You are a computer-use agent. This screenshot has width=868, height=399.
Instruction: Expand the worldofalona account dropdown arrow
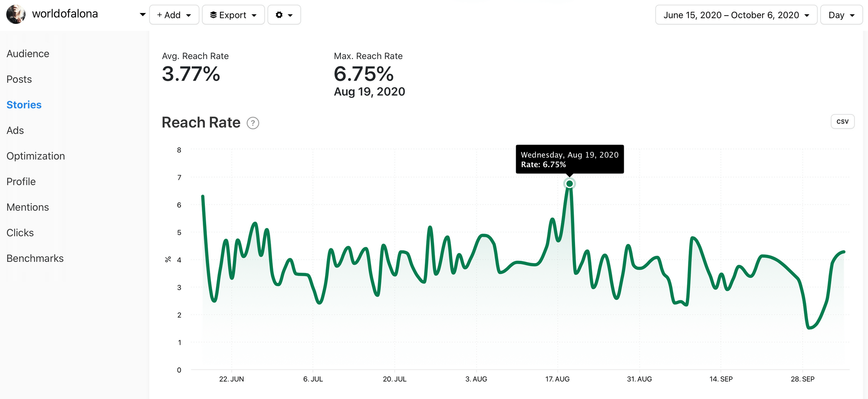pyautogui.click(x=142, y=15)
